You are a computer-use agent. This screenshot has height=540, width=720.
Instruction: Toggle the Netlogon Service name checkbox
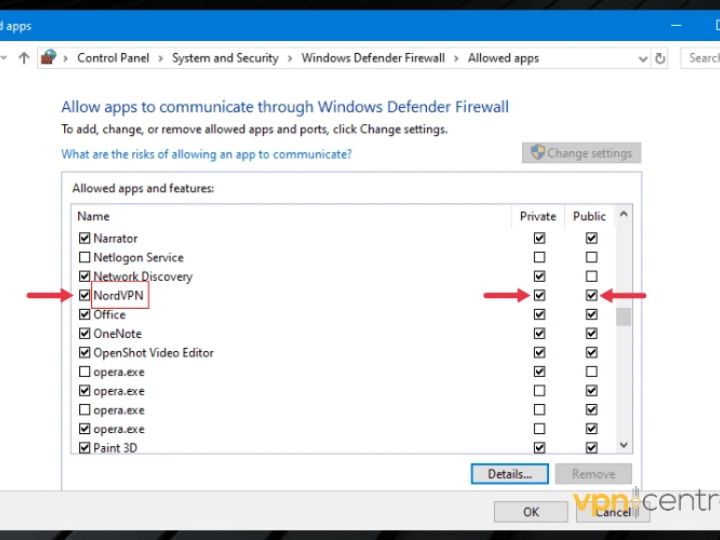[x=84, y=257]
